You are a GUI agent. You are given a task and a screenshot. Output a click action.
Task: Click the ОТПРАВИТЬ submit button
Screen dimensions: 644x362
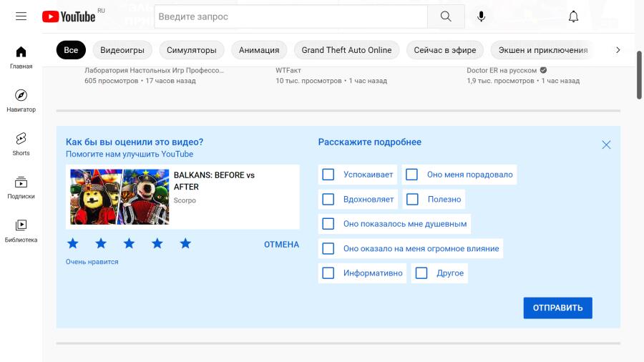[x=557, y=308]
